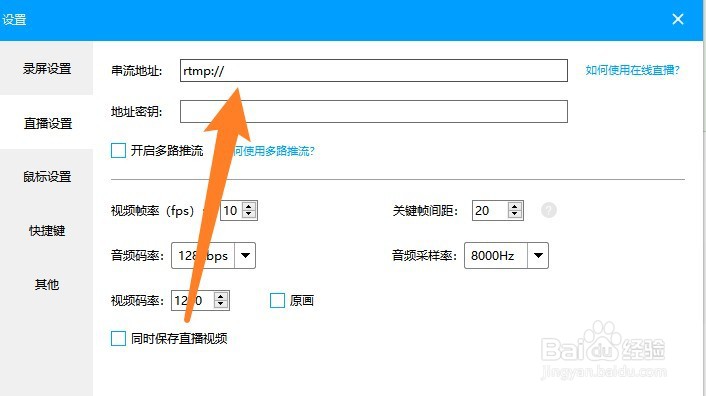This screenshot has width=706, height=396.
Task: Decrease the 视频码率 value
Action: coord(221,305)
